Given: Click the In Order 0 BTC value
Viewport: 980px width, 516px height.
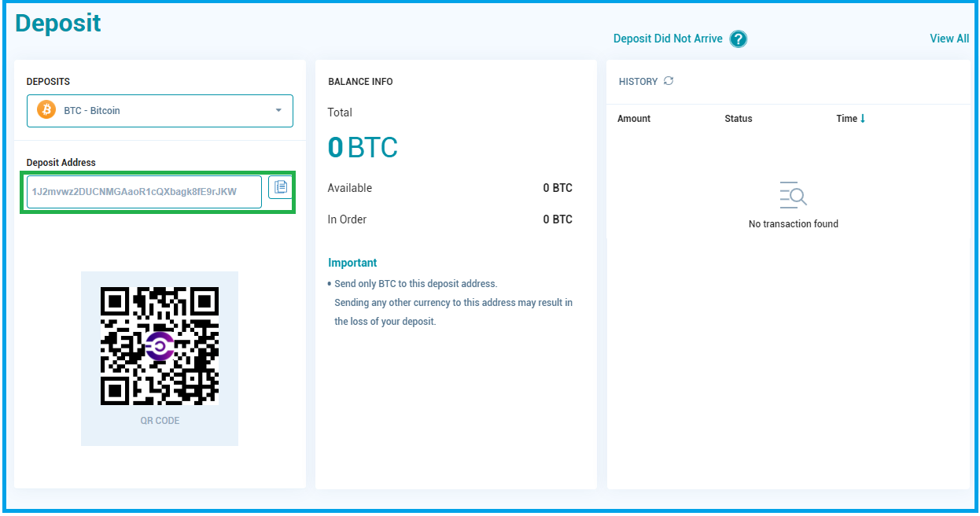Looking at the screenshot, I should [558, 219].
